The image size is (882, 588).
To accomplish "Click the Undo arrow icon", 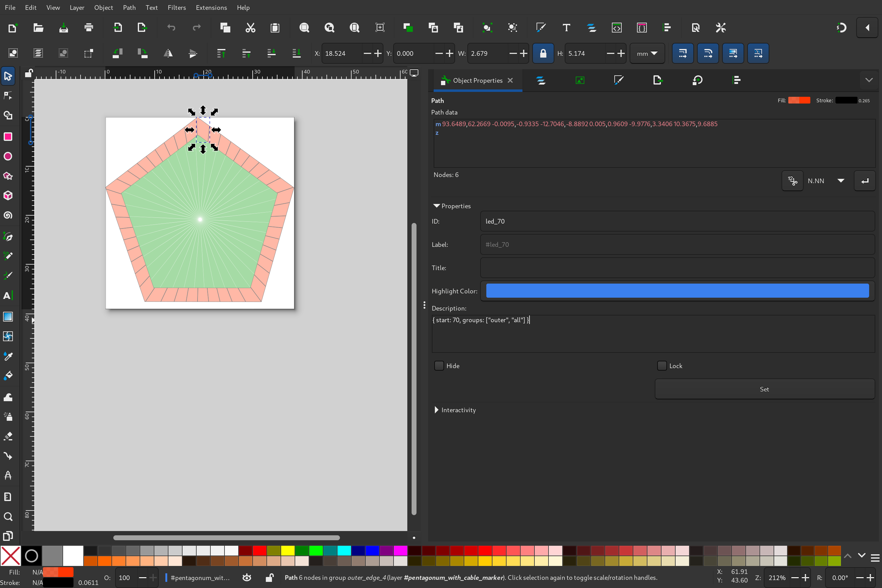I will 171,27.
